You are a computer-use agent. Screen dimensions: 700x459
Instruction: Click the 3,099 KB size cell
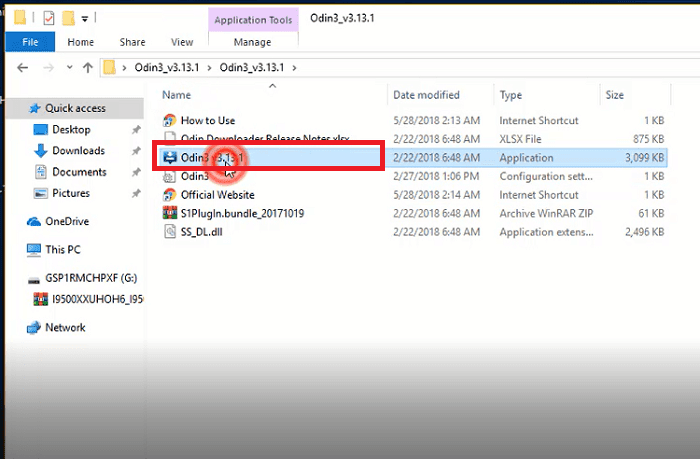point(644,157)
